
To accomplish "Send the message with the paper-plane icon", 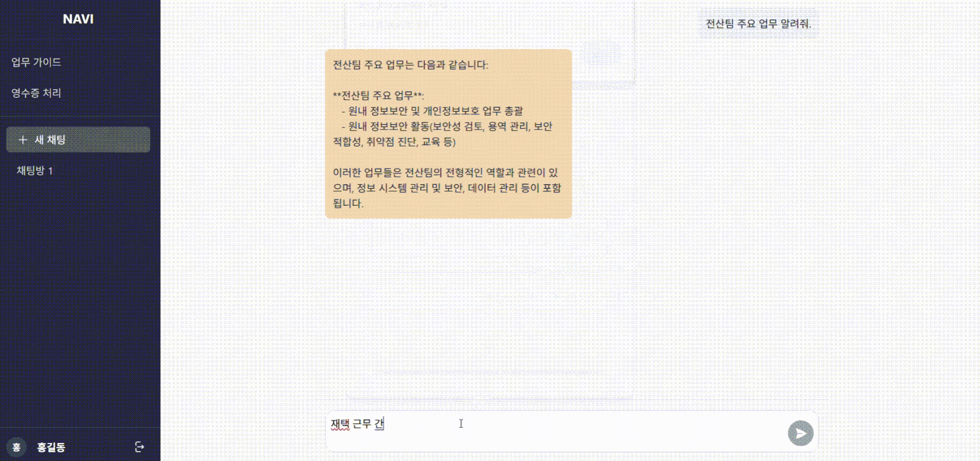I will point(800,433).
